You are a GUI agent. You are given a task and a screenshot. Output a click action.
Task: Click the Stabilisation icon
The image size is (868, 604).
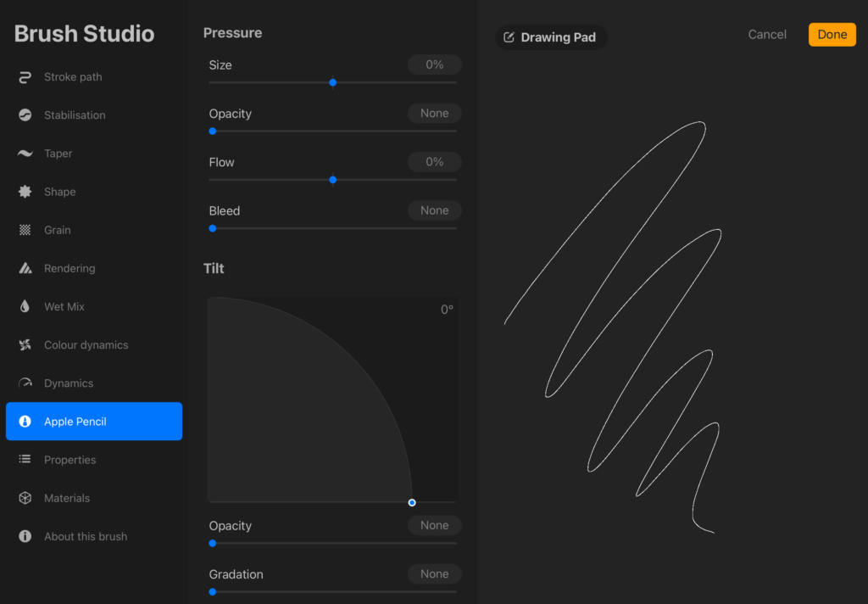point(25,115)
